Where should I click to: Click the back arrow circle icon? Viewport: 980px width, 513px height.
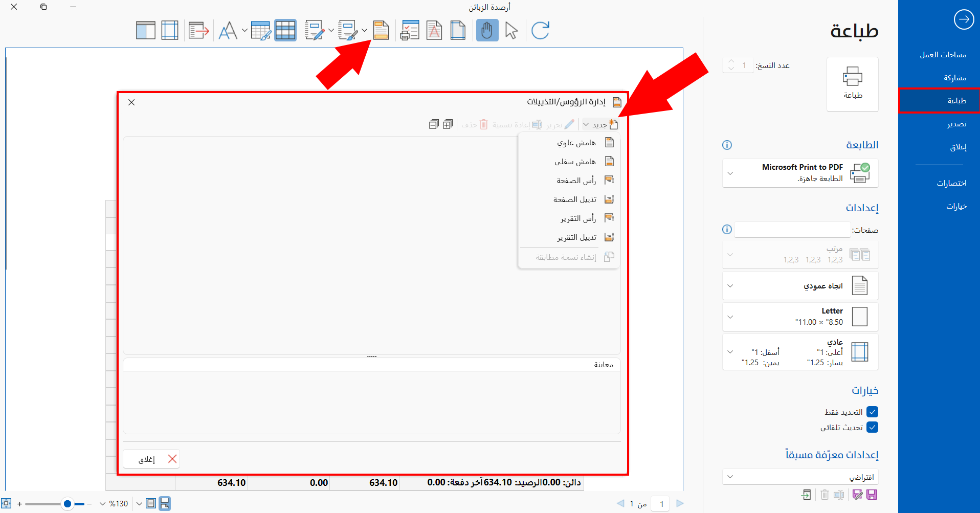[x=964, y=19]
